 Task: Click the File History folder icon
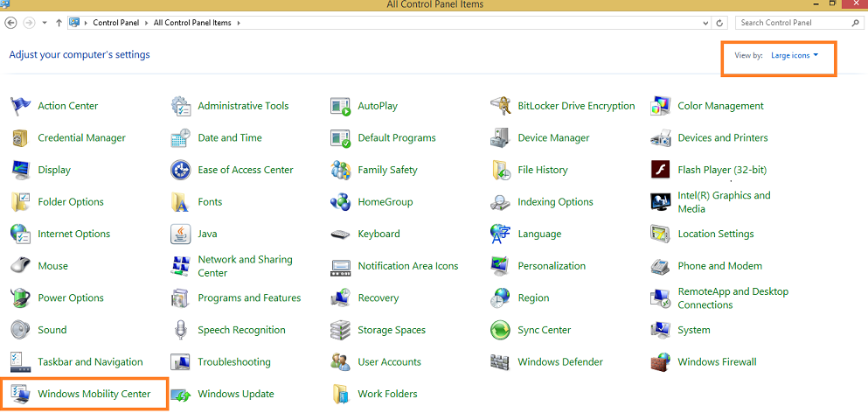point(500,171)
